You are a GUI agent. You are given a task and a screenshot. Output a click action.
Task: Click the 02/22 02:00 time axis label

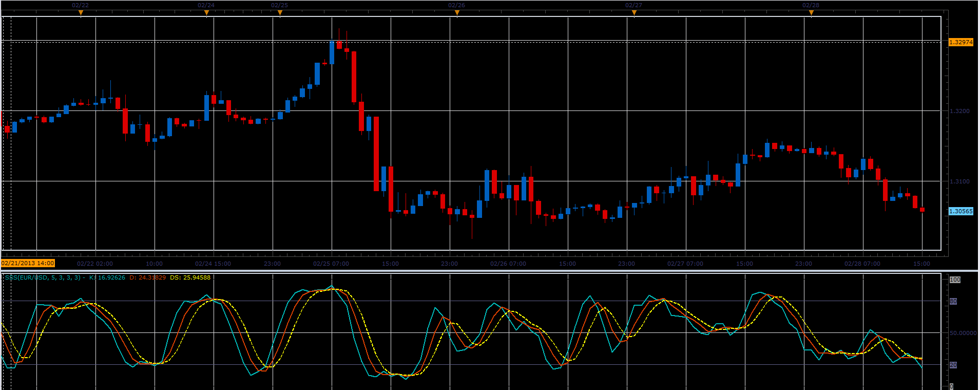tap(95, 264)
